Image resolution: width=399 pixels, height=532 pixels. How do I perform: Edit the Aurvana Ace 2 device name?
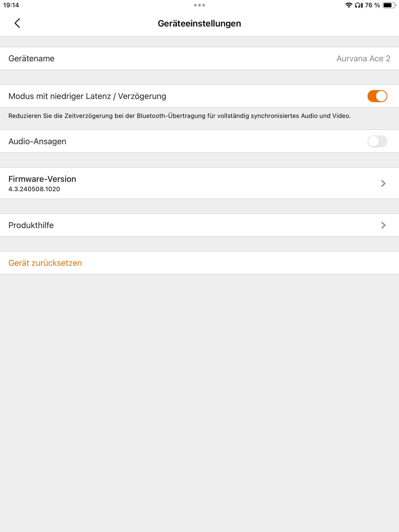[363, 58]
